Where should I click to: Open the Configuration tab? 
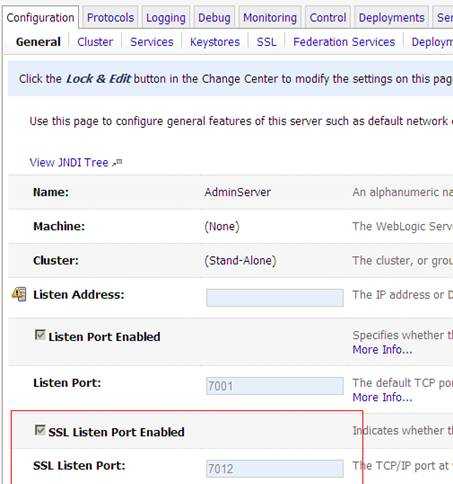pyautogui.click(x=40, y=18)
